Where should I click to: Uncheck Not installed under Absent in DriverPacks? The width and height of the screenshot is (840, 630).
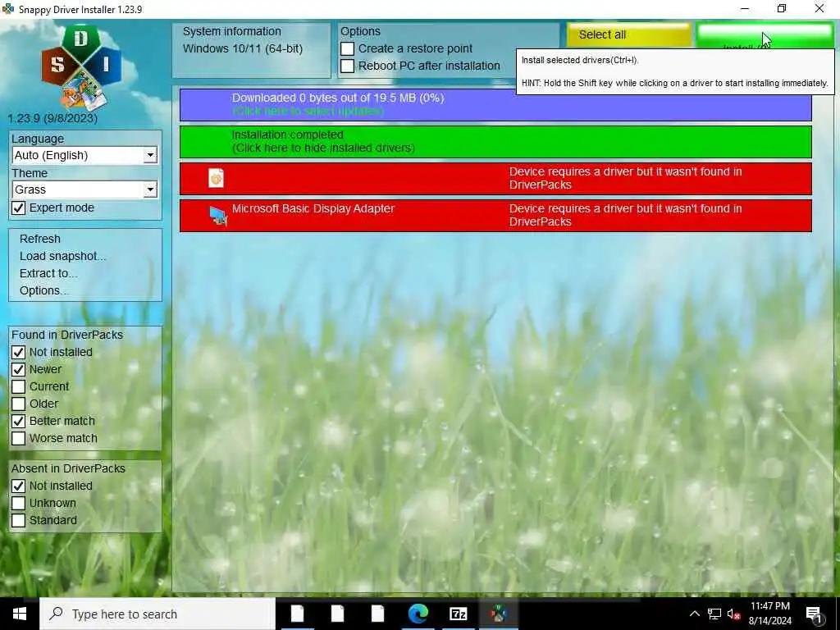[x=18, y=486]
